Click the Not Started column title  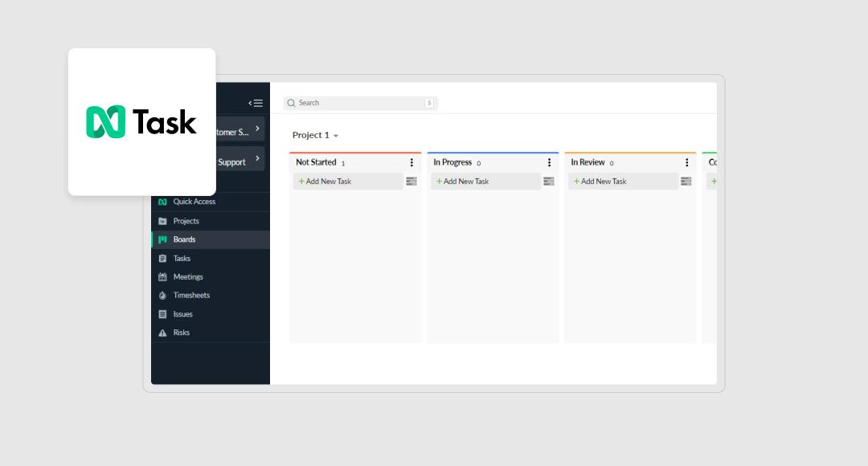pyautogui.click(x=316, y=162)
